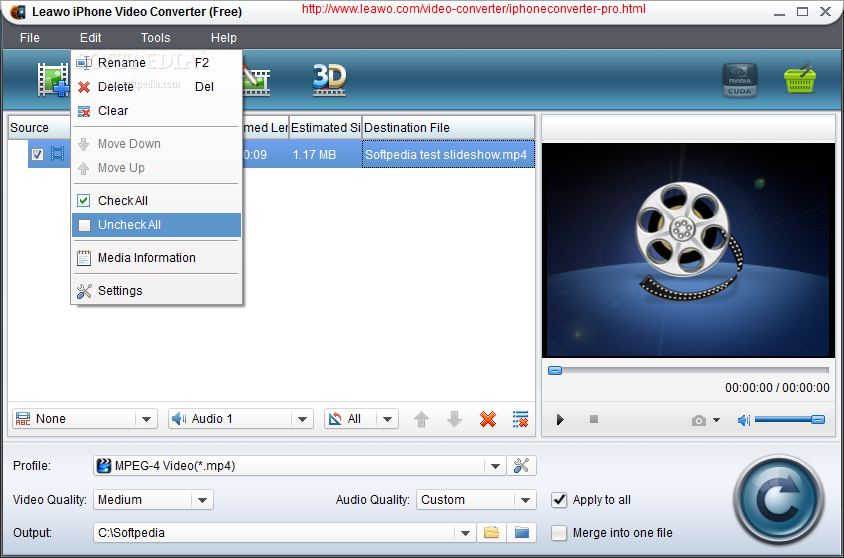Mute audio with the speaker icon
The image size is (844, 558).
click(x=744, y=420)
